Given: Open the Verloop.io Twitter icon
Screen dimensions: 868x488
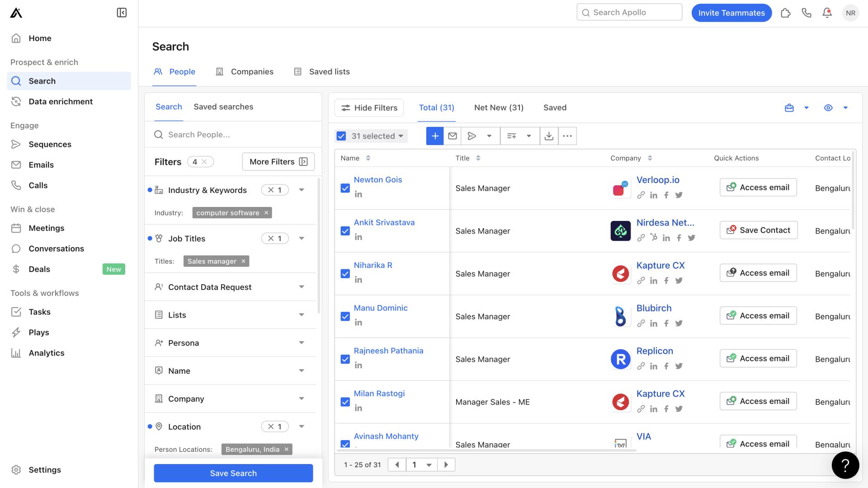Looking at the screenshot, I should click(679, 195).
